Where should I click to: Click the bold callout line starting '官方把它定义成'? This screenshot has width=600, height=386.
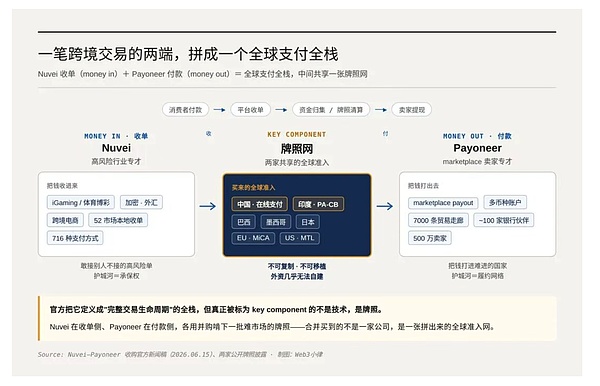(x=216, y=309)
